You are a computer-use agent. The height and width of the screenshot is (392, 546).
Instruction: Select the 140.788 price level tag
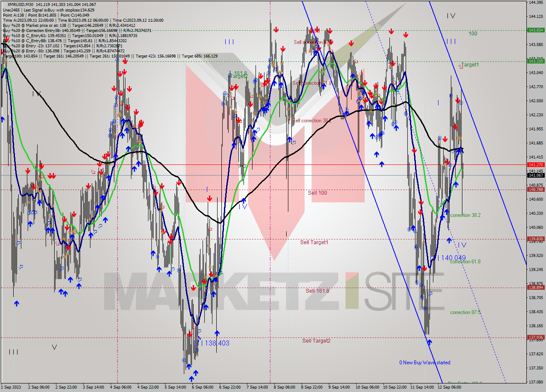point(535,190)
